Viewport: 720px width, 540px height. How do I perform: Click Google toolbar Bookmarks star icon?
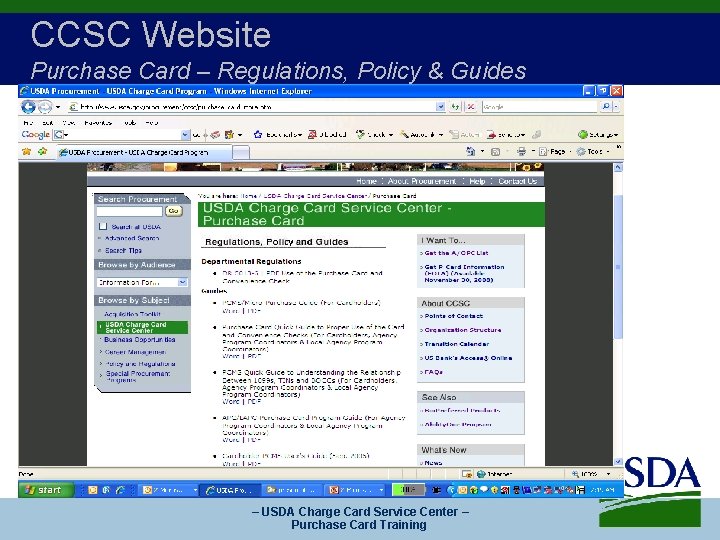258,135
